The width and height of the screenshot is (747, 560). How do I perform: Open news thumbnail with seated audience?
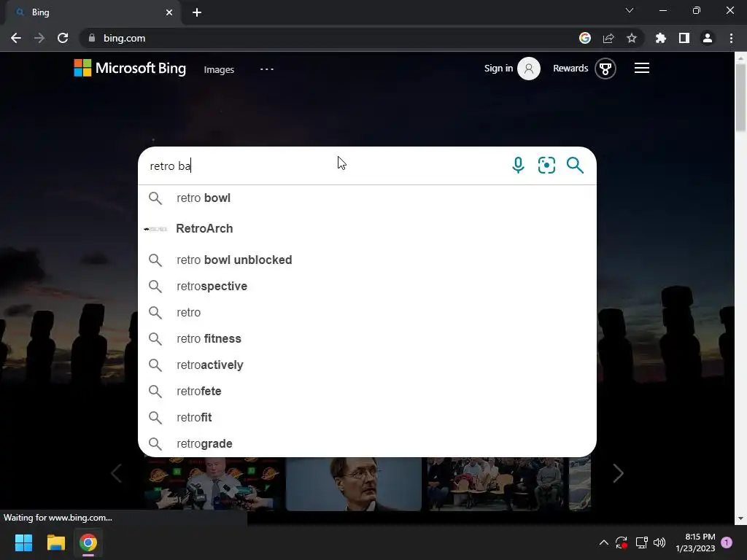[495, 484]
